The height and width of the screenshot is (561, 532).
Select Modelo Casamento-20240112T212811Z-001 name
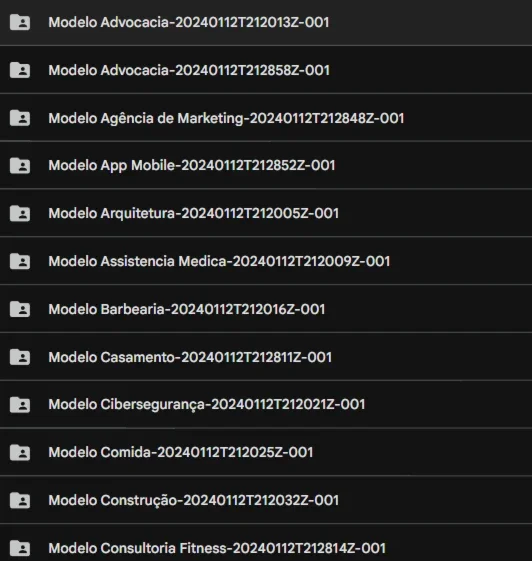[x=190, y=357]
